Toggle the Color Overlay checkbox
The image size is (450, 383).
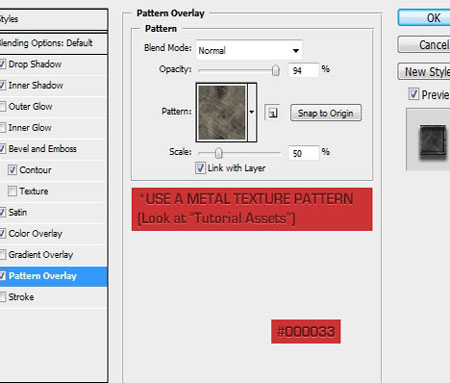pos(3,234)
